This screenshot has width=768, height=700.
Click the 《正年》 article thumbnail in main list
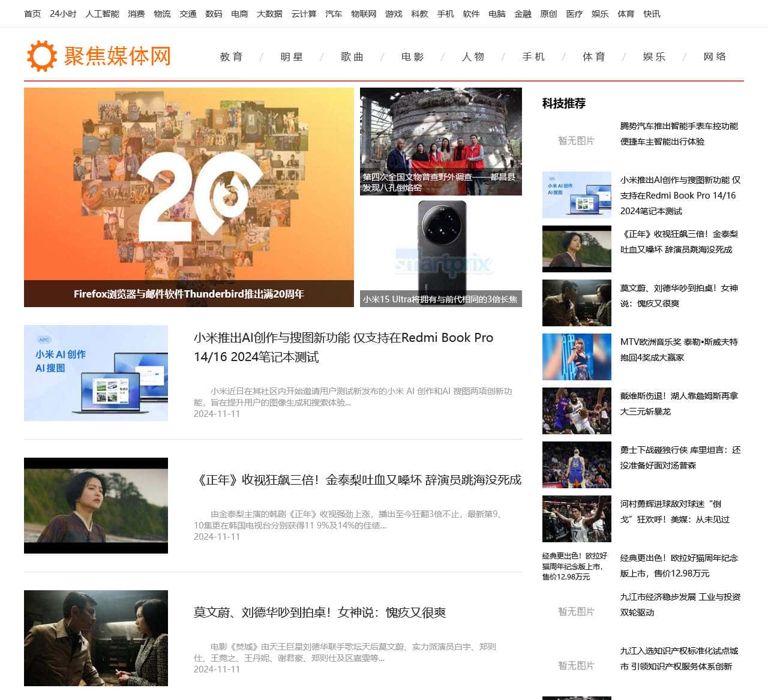click(96, 506)
